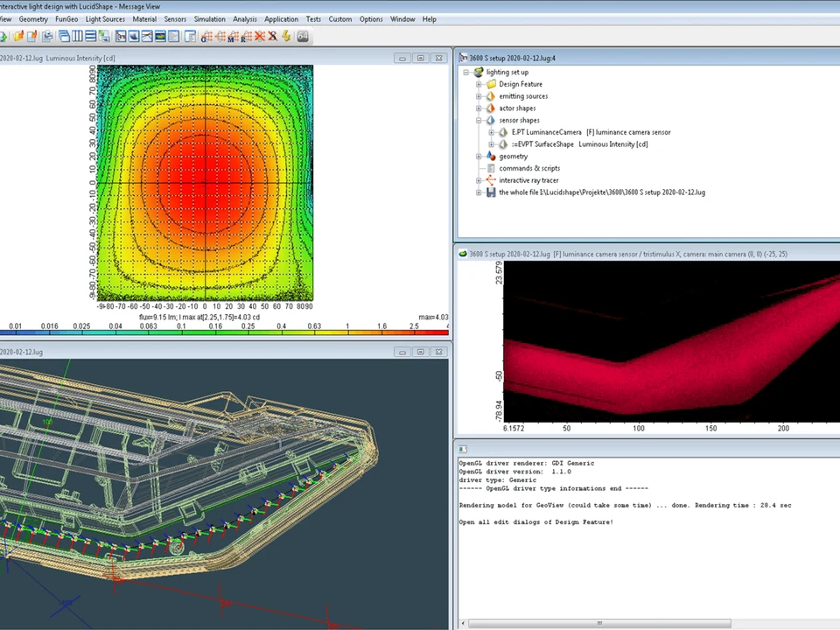Open the Help menu
This screenshot has height=630, width=840.
click(429, 19)
